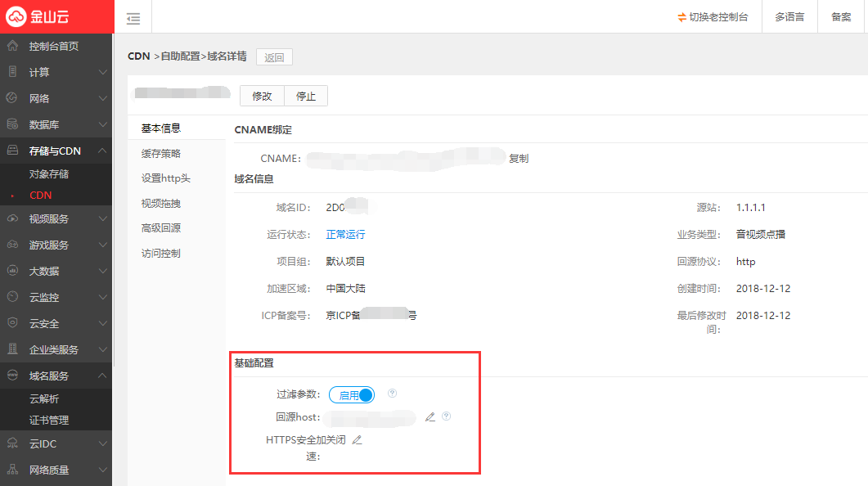Select CDN in the sidebar

(40, 196)
